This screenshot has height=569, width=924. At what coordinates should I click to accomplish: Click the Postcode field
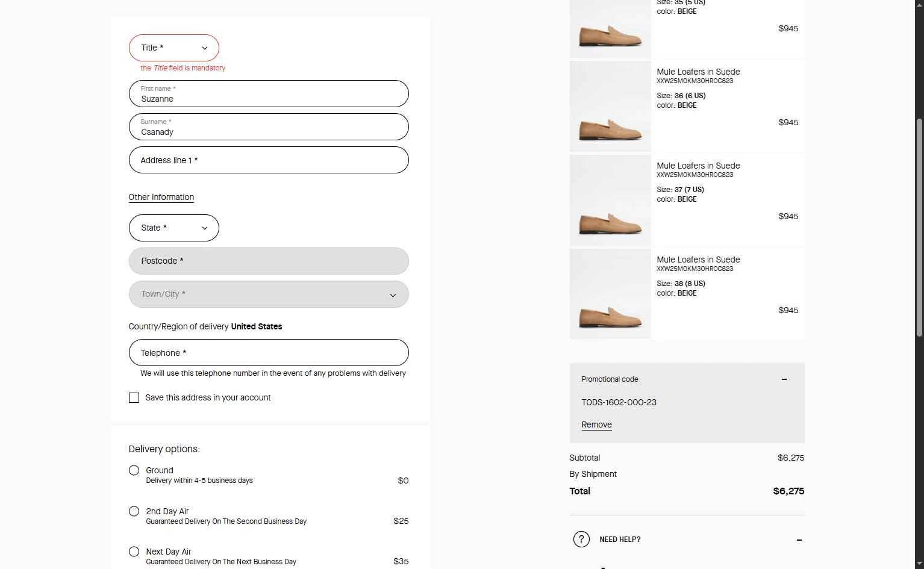tap(269, 261)
